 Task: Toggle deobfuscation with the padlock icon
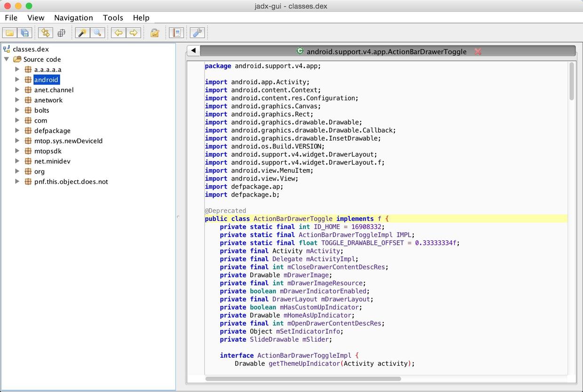155,33
